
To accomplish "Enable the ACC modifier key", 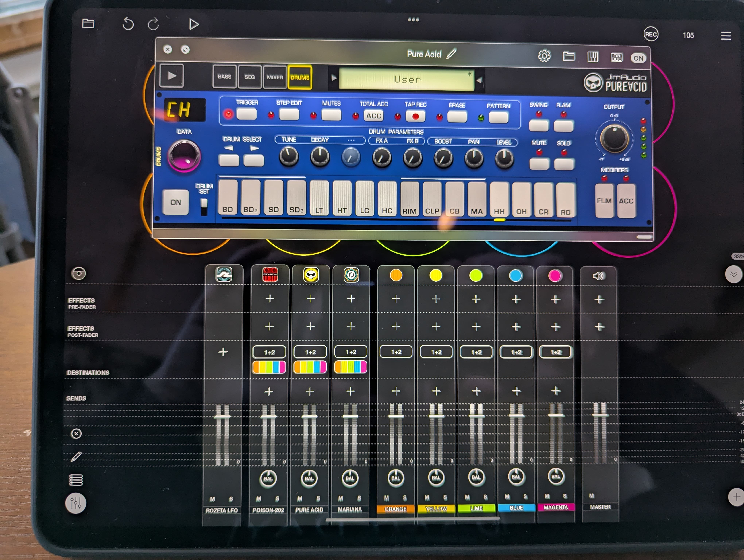I will click(626, 201).
